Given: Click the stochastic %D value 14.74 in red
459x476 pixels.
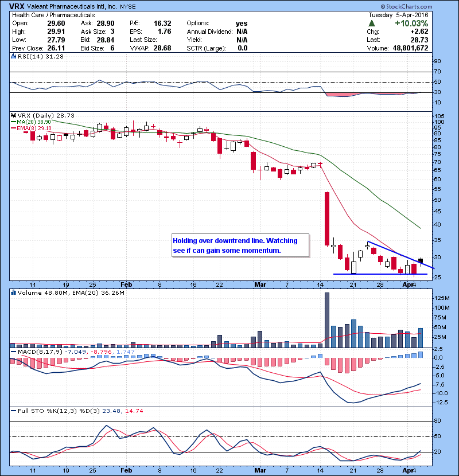Looking at the screenshot, I should (x=134, y=411).
